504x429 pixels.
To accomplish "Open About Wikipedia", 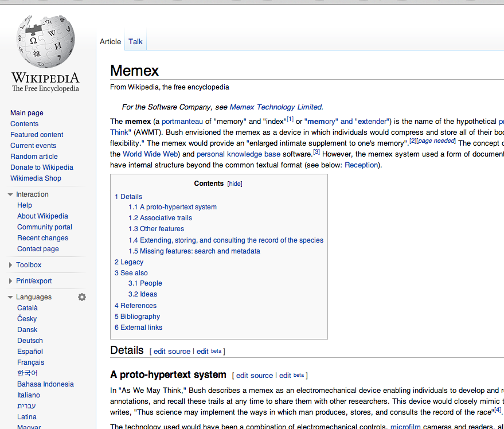I will 43,216.
